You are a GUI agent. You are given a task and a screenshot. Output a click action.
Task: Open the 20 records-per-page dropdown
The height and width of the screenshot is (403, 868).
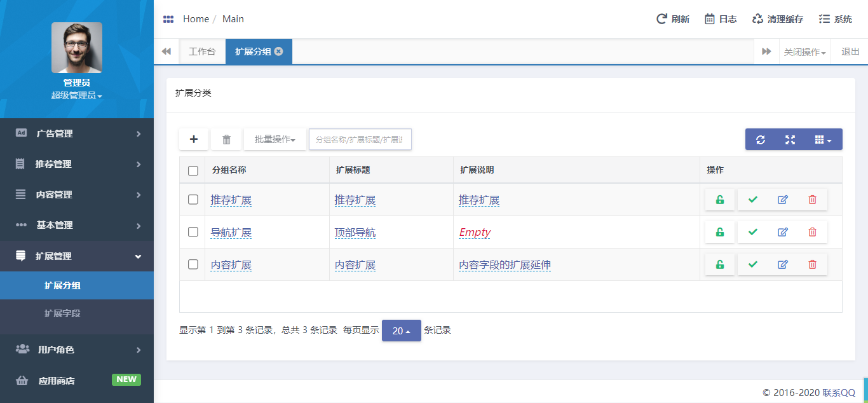[x=401, y=331]
